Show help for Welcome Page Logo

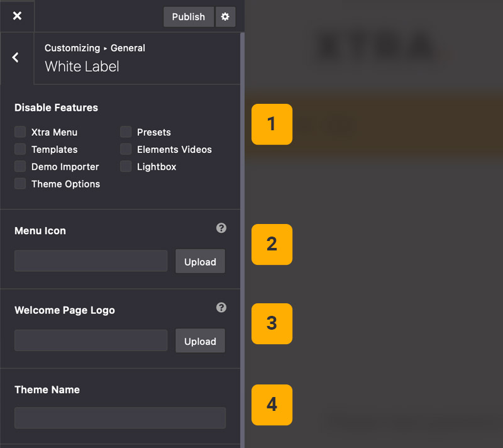[x=221, y=308]
